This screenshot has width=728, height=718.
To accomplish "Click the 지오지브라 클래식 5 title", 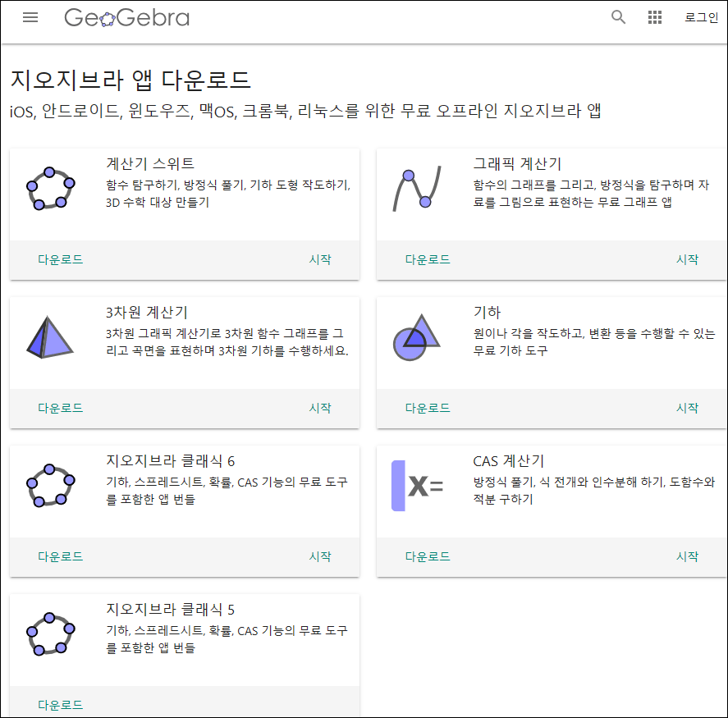I will click(x=171, y=610).
